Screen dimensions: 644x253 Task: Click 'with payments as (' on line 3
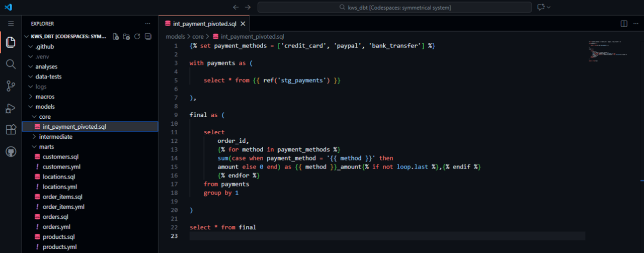click(221, 63)
